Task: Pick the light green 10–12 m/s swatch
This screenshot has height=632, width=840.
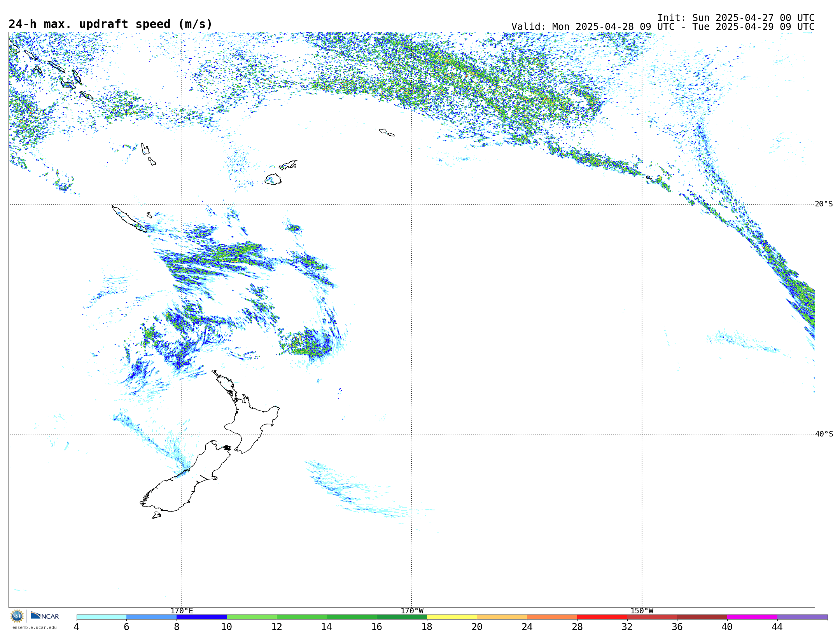Action: pos(252,617)
